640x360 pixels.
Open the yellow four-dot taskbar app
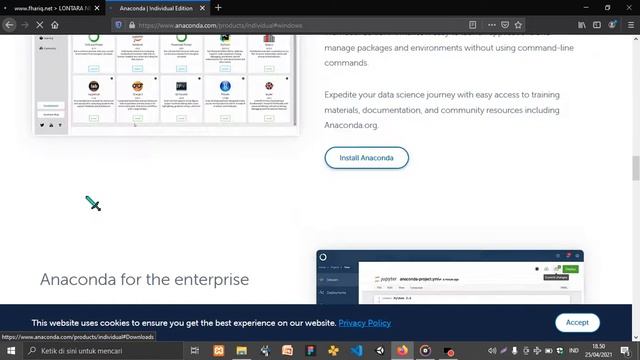click(x=333, y=351)
